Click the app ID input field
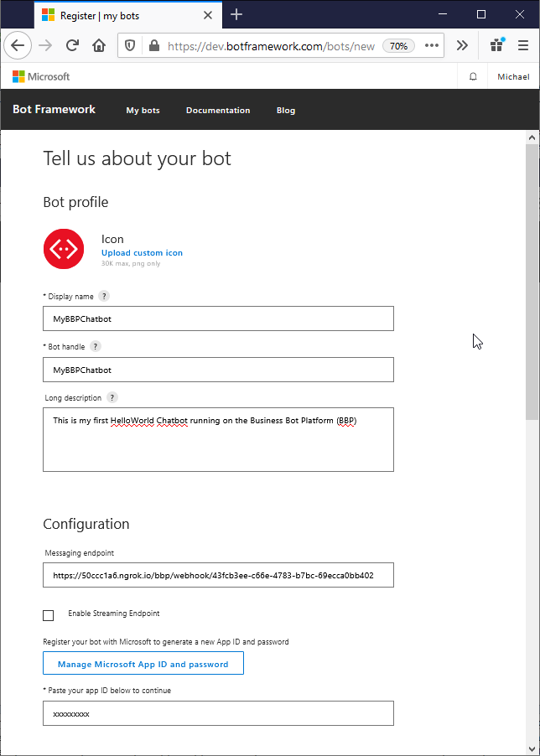540x756 pixels. 218,713
